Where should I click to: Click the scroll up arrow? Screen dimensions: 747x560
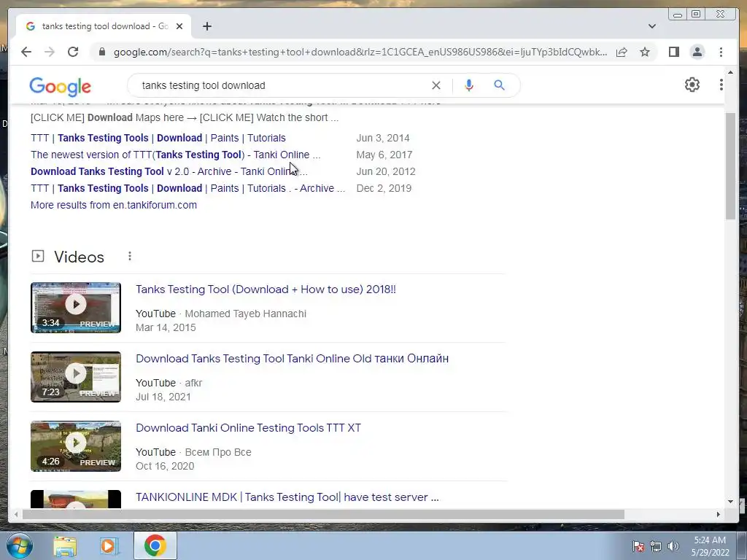730,72
